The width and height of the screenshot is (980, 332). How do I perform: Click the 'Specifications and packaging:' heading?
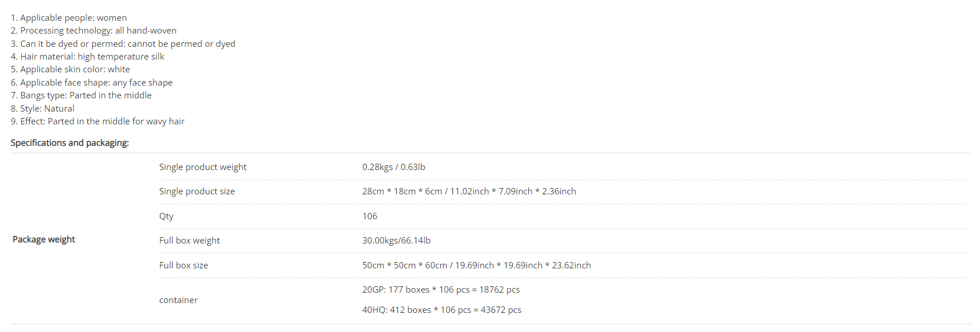(x=70, y=143)
